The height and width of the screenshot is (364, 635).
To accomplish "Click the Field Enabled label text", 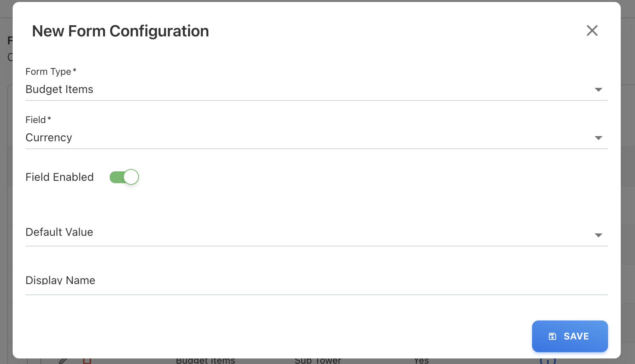I will tap(59, 177).
